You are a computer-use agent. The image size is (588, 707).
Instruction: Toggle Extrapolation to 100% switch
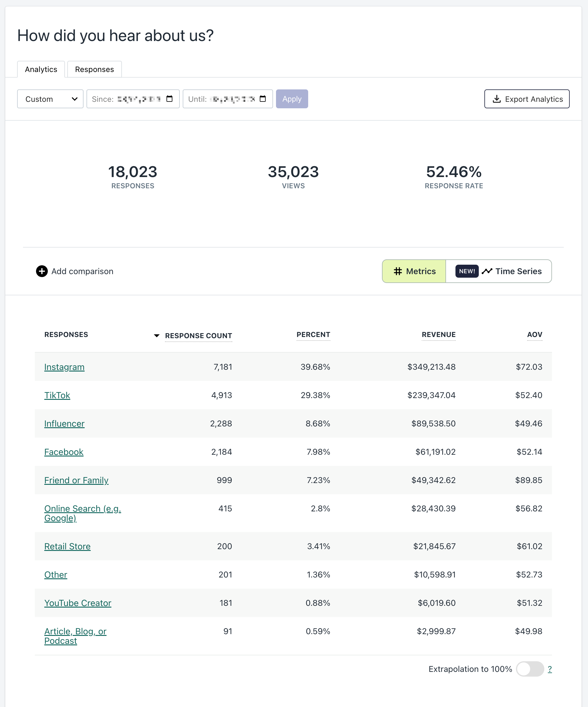point(530,669)
